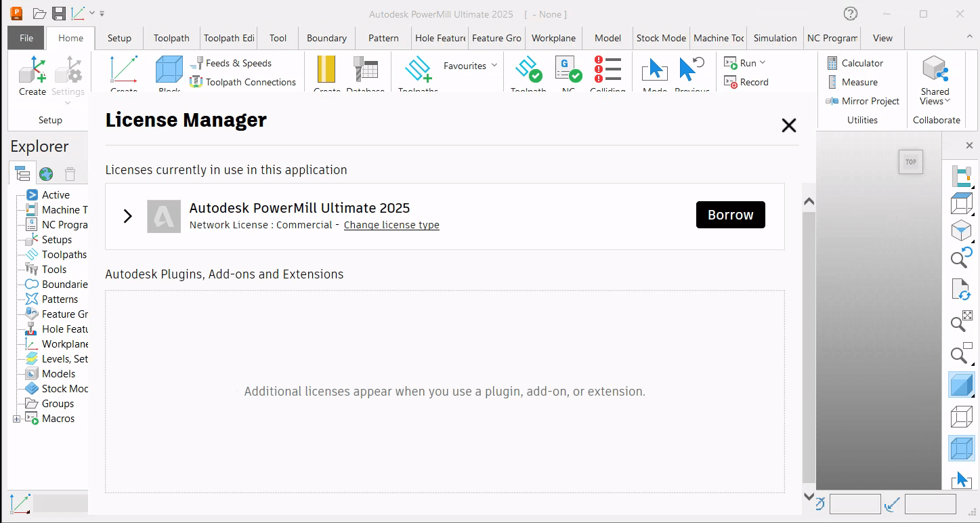This screenshot has width=980, height=523.
Task: Toggle shaded view in right toolbar
Action: point(961,385)
